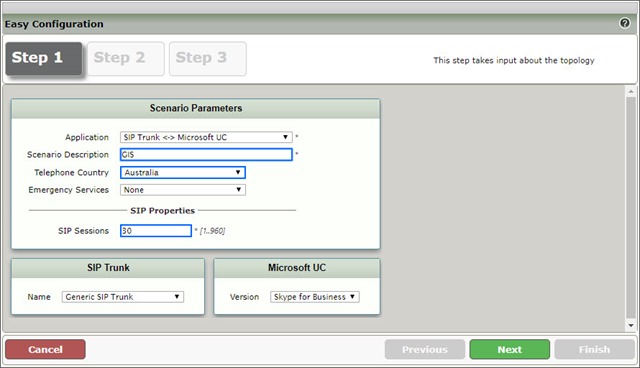Switch to the Step 3 tab
Screen dimensions: 640x368
(x=208, y=58)
